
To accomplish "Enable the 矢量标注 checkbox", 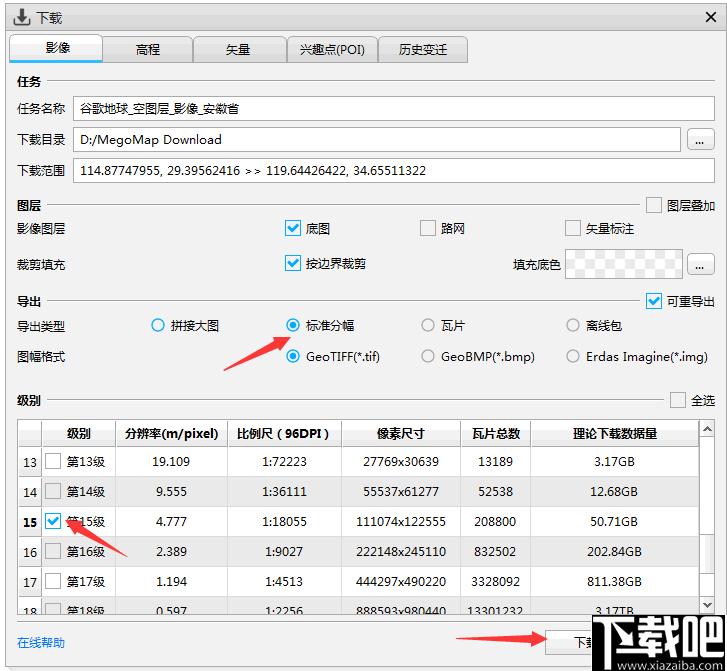I will click(573, 228).
